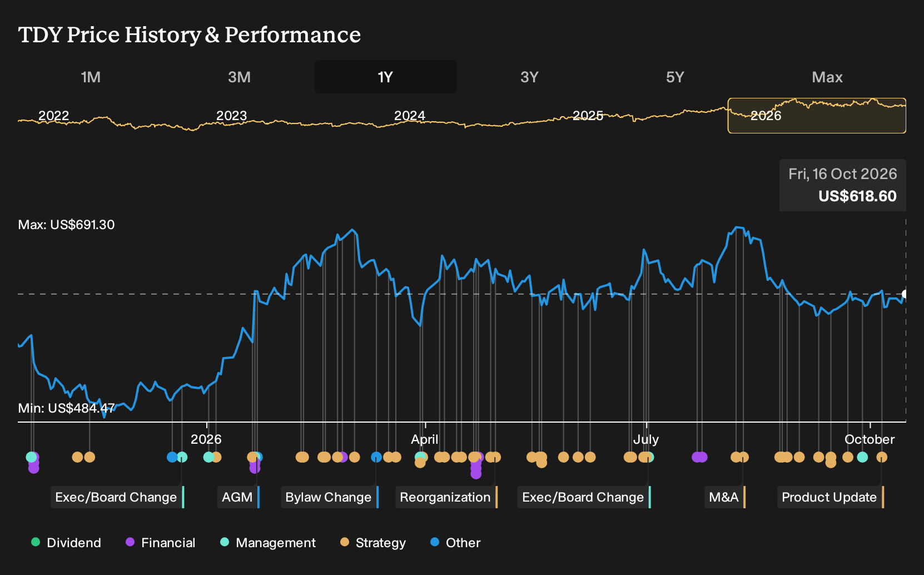Click the 2024 label in the overview chart

point(409,116)
